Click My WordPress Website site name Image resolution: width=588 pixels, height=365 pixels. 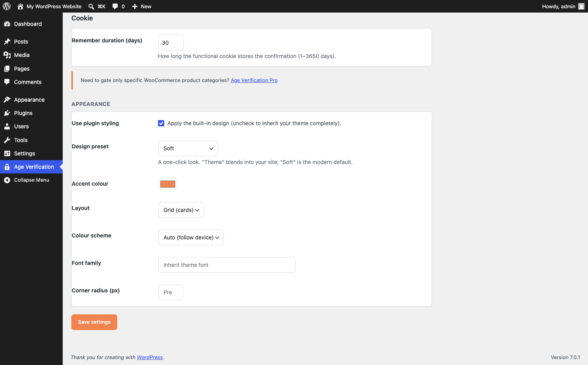point(54,6)
